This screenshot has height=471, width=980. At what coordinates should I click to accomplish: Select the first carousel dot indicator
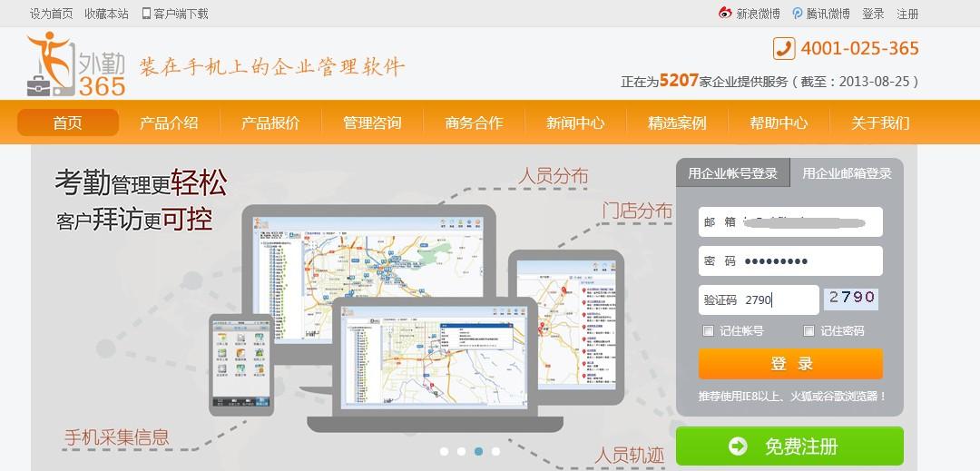444,451
